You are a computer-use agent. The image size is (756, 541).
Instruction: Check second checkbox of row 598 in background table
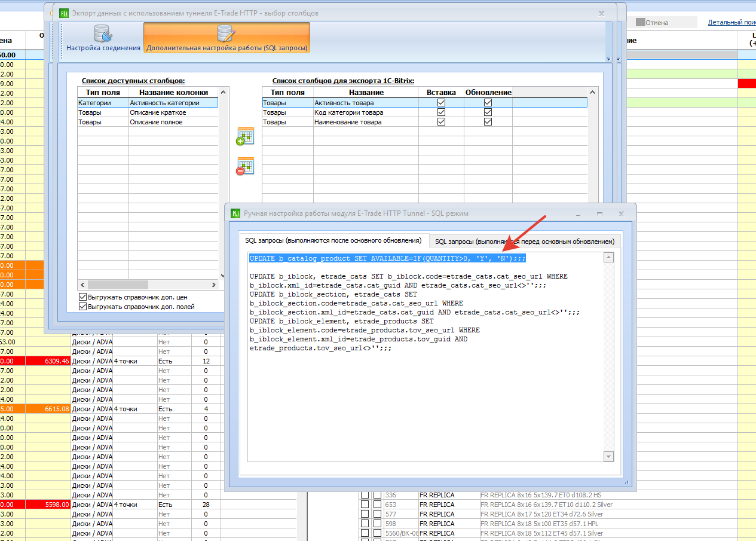377,524
